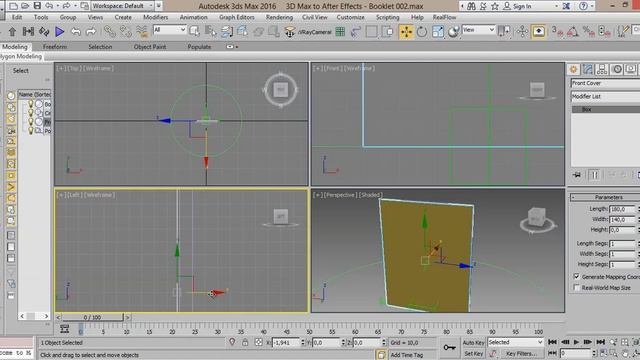Screen dimensions: 640x360
Task: Open the Workspace: Default dropdown
Action: (x=122, y=6)
